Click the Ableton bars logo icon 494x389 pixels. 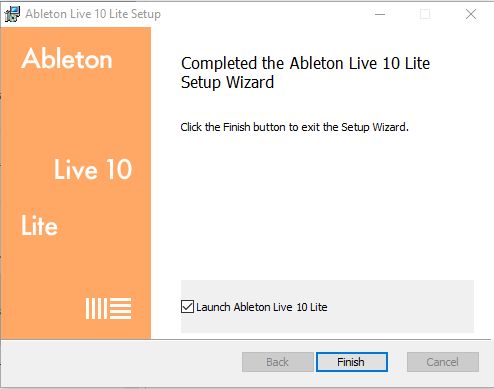[x=108, y=308]
